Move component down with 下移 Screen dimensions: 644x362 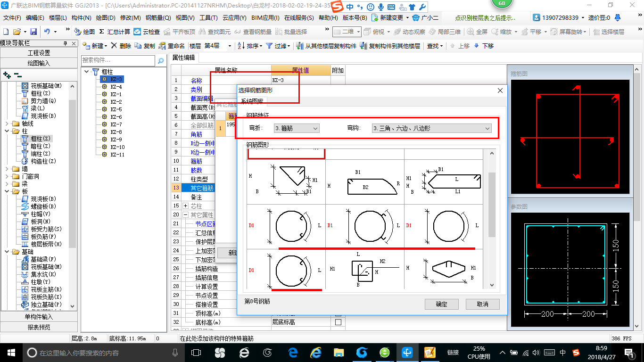tap(484, 46)
